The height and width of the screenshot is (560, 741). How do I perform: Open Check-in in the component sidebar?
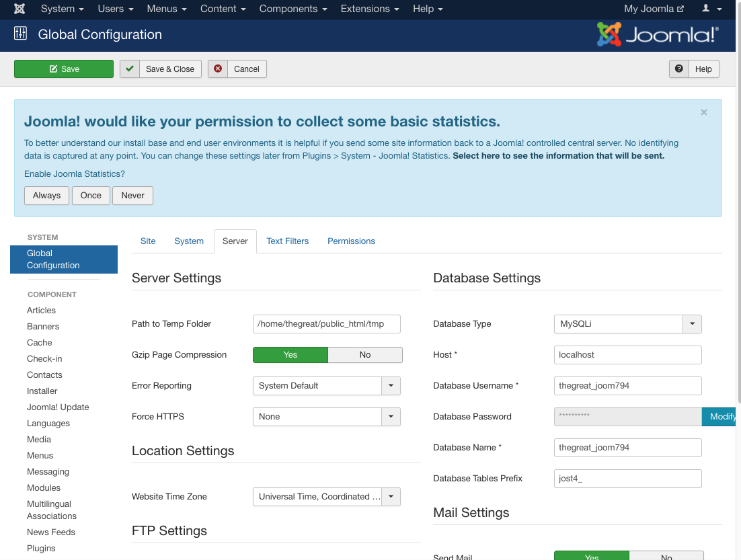[x=44, y=359]
